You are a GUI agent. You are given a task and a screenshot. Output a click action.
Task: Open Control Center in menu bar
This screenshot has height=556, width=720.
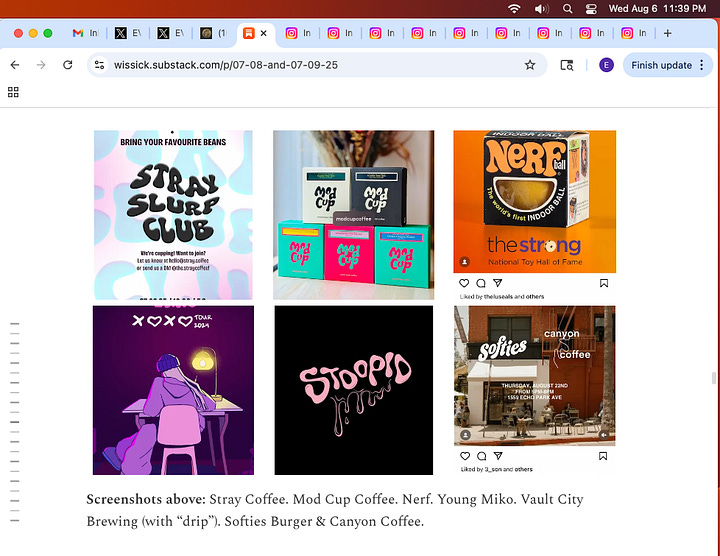point(591,9)
